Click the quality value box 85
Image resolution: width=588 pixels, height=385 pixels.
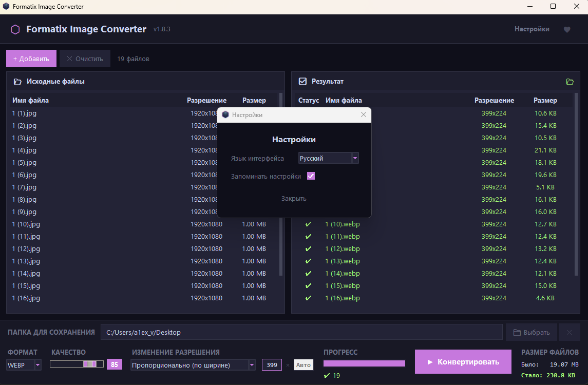[115, 365]
